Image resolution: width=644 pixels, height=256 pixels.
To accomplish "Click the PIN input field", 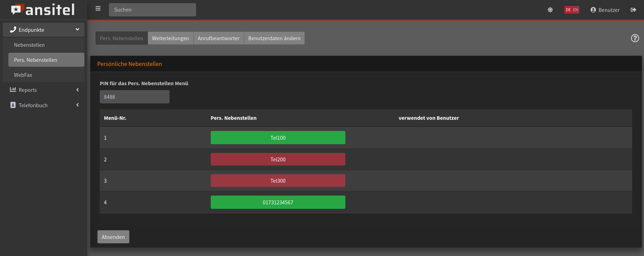I will (x=134, y=97).
